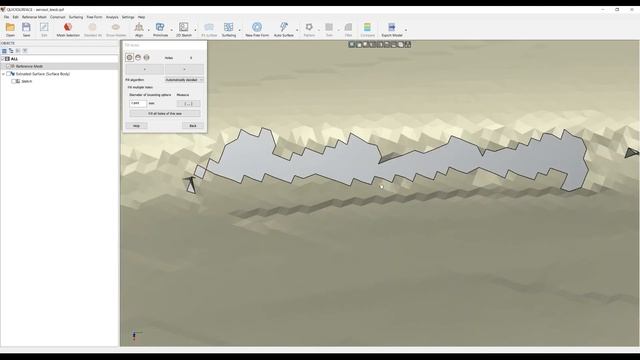Open the File menu
The height and width of the screenshot is (360, 640).
[6, 17]
